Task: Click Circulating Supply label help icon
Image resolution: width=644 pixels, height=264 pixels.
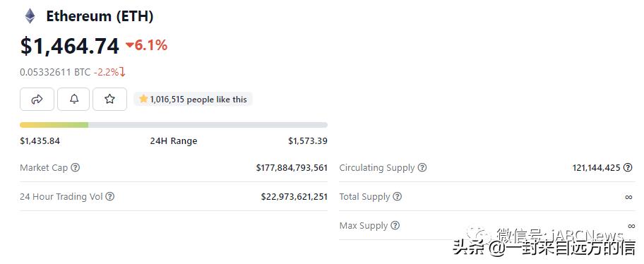Action: [422, 167]
